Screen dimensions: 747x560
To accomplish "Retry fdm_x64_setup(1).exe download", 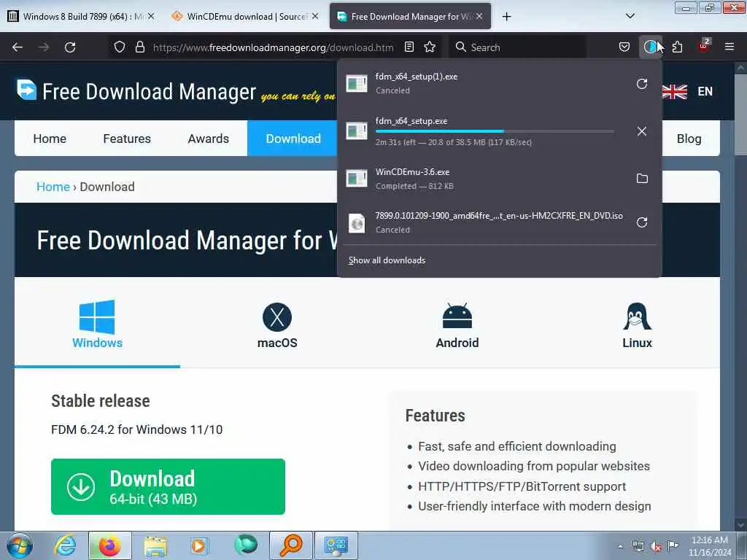I will click(x=642, y=84).
